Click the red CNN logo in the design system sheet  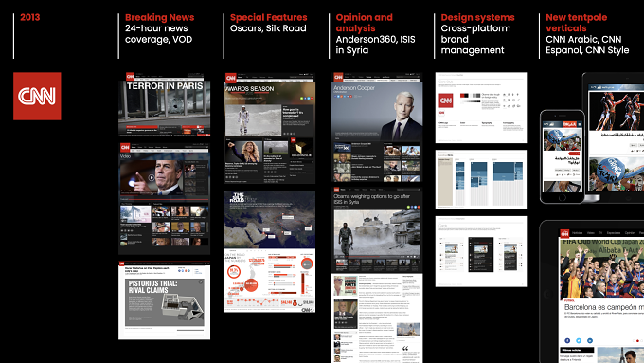point(446,100)
